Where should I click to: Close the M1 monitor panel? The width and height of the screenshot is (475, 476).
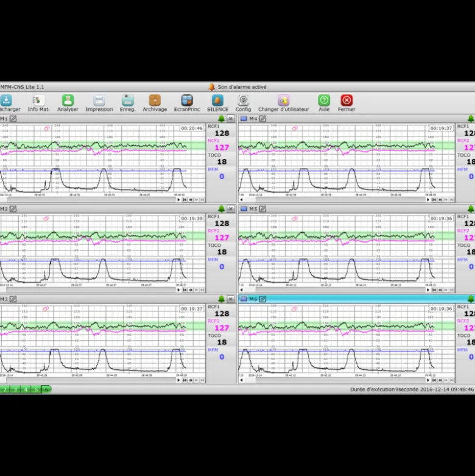coord(231,119)
